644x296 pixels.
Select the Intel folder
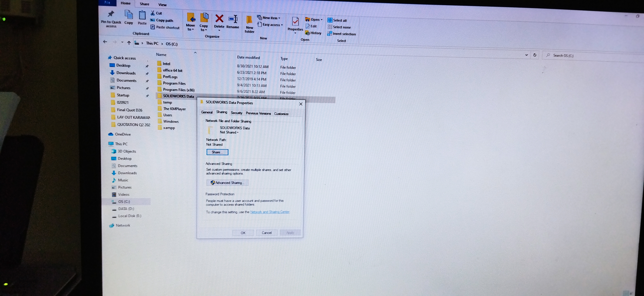pos(164,64)
